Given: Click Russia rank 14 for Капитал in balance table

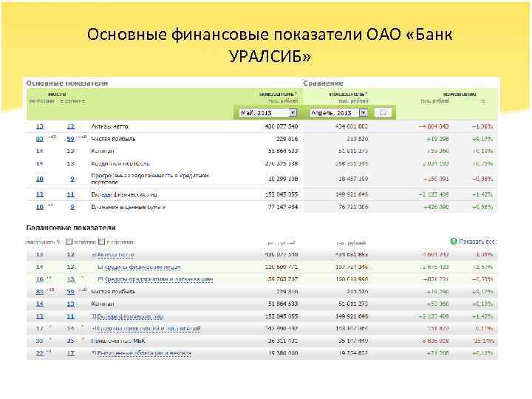Looking at the screenshot, I should [x=40, y=304].
